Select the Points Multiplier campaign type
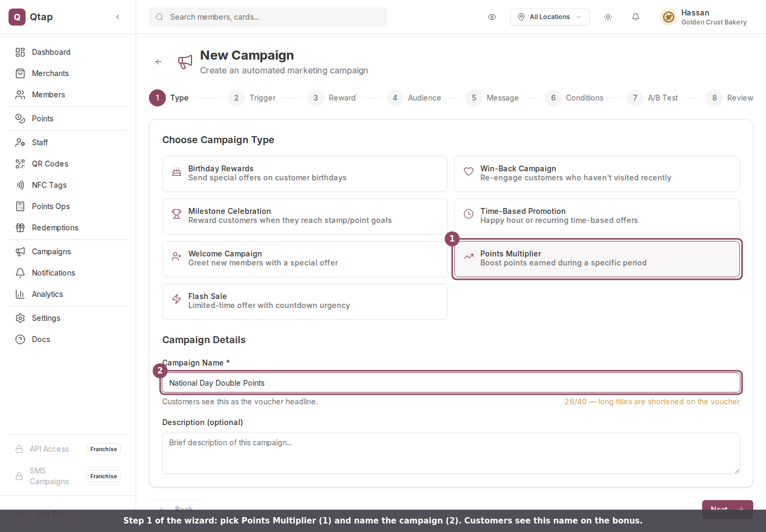The width and height of the screenshot is (766, 532). tap(597, 259)
